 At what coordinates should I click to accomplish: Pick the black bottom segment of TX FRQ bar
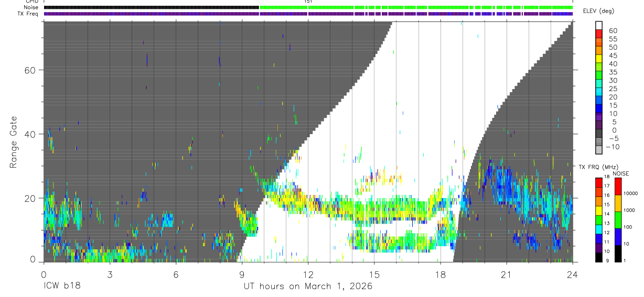(x=598, y=257)
